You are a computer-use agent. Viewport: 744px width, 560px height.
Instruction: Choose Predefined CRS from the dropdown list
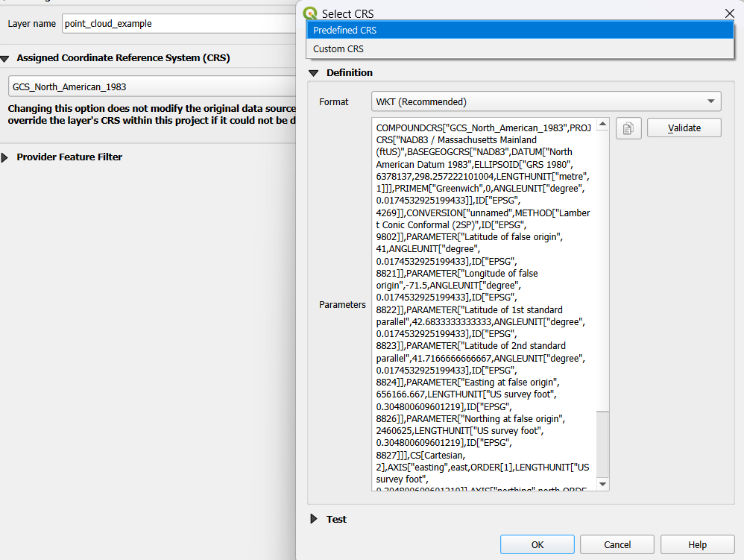pos(520,30)
